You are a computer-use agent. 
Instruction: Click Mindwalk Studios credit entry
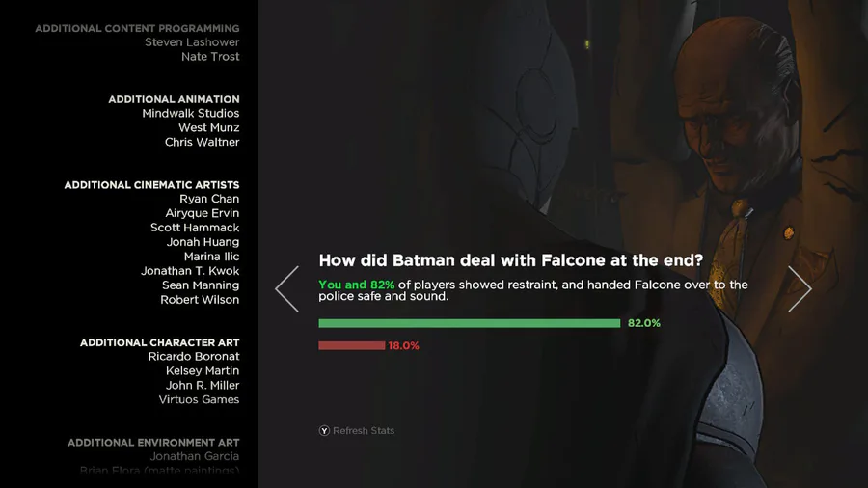tap(190, 114)
